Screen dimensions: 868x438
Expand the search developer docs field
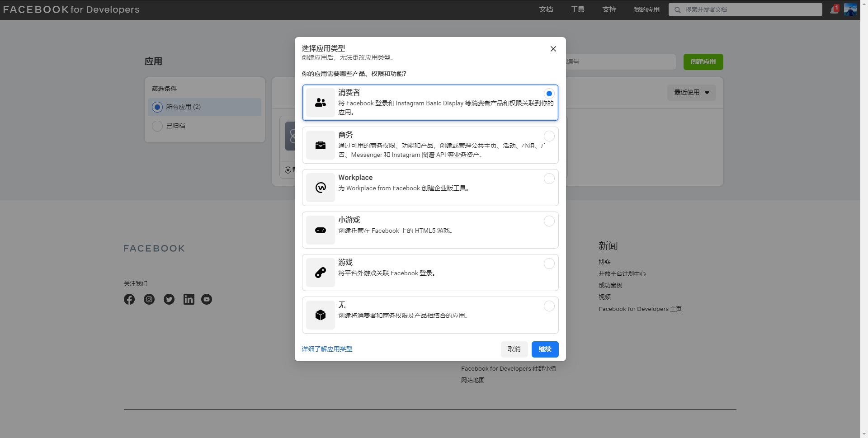(x=745, y=9)
